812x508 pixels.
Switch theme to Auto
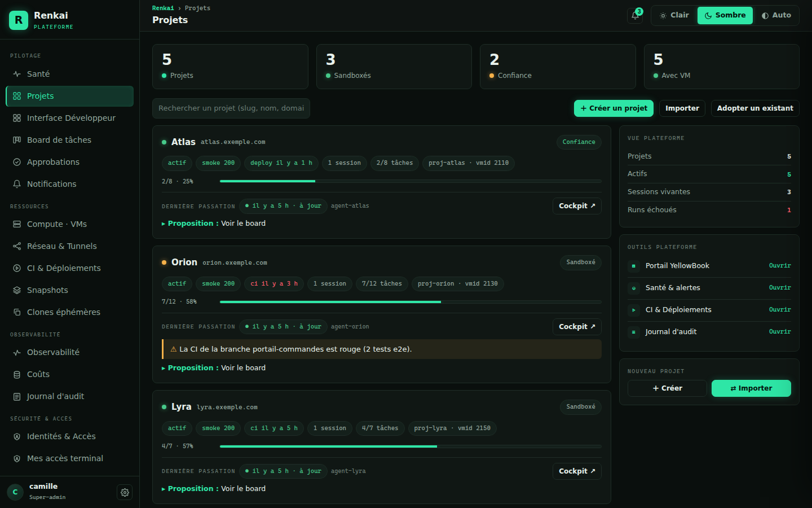[x=776, y=15]
